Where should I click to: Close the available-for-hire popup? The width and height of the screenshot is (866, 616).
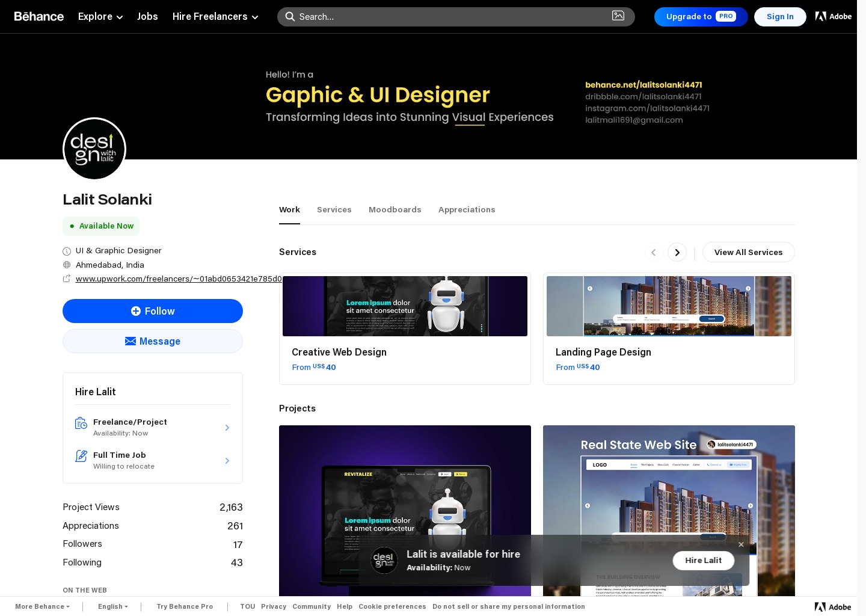[x=741, y=544]
